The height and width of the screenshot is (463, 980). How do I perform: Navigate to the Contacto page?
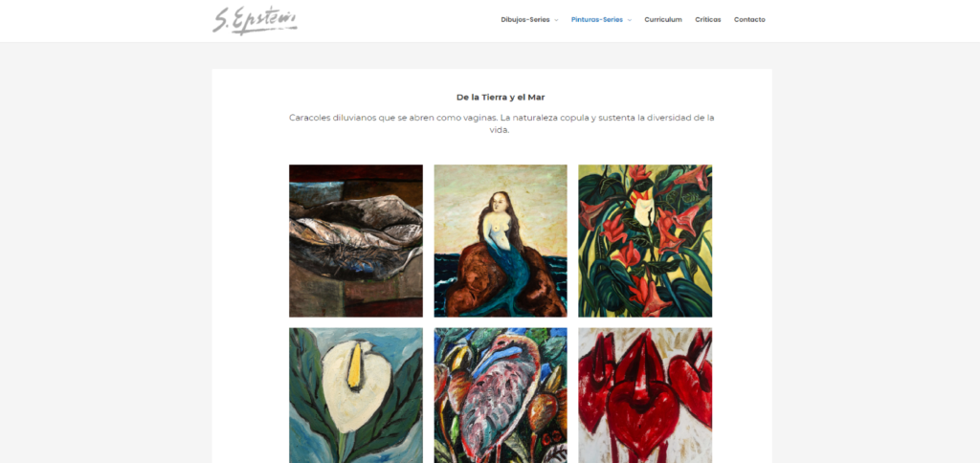pos(749,19)
